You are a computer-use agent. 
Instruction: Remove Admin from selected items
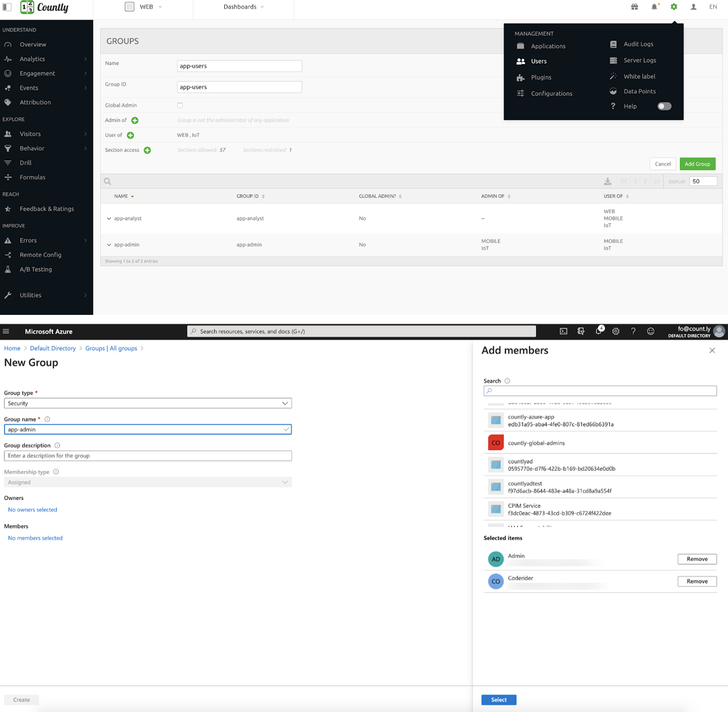pyautogui.click(x=697, y=559)
